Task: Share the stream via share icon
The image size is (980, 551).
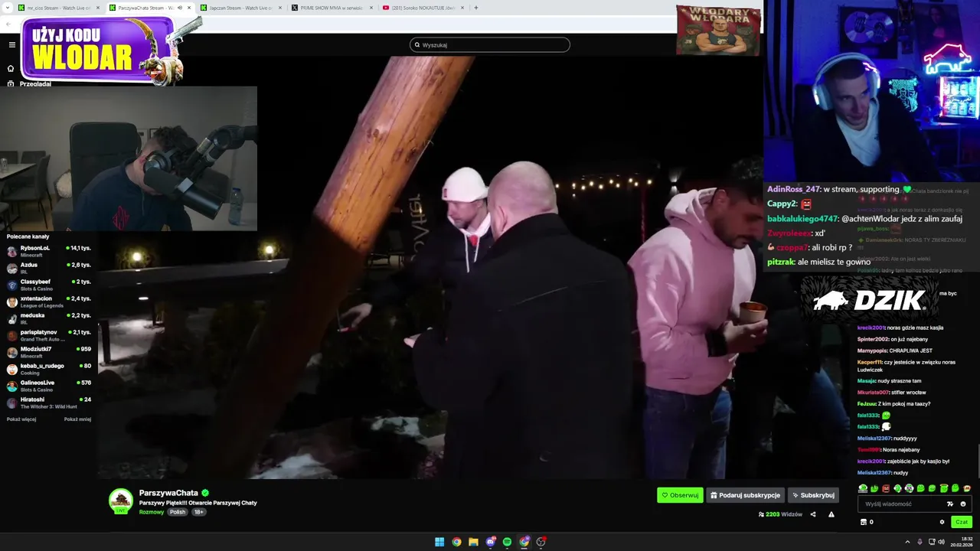Action: pyautogui.click(x=813, y=514)
